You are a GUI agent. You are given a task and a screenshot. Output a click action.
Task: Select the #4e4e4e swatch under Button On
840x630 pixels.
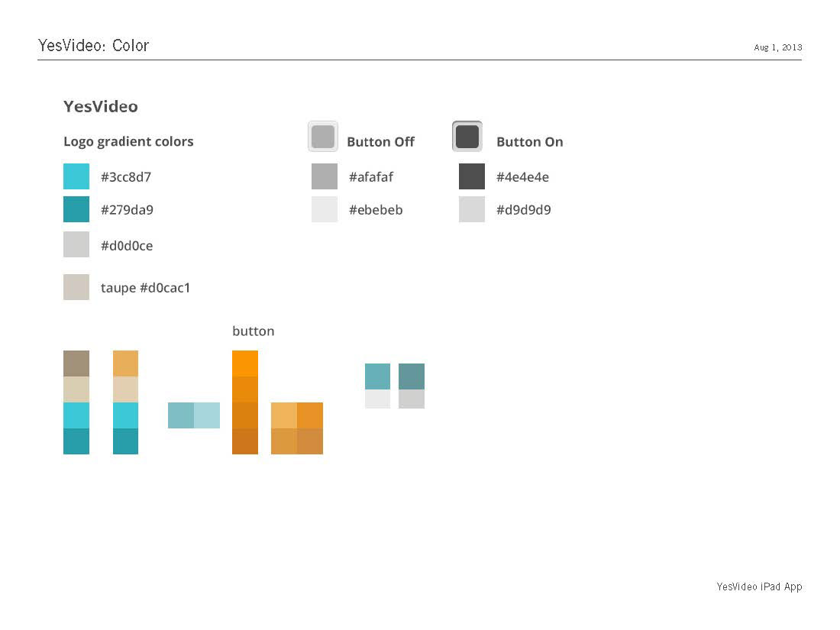[x=472, y=176]
